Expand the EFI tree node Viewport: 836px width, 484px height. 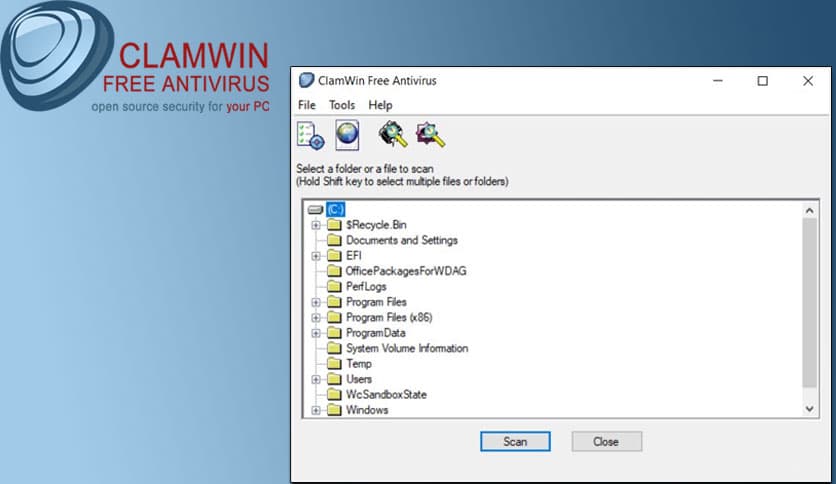tap(316, 256)
